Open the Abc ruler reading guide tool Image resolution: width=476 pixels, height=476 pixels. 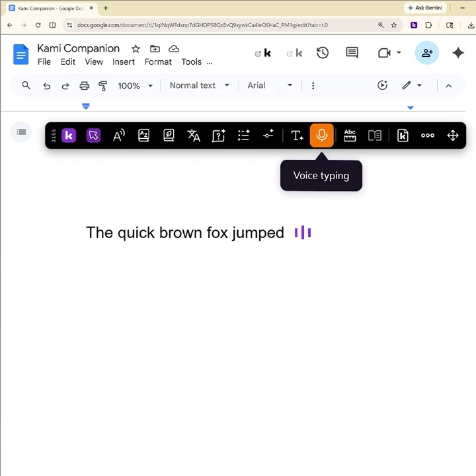(350, 136)
